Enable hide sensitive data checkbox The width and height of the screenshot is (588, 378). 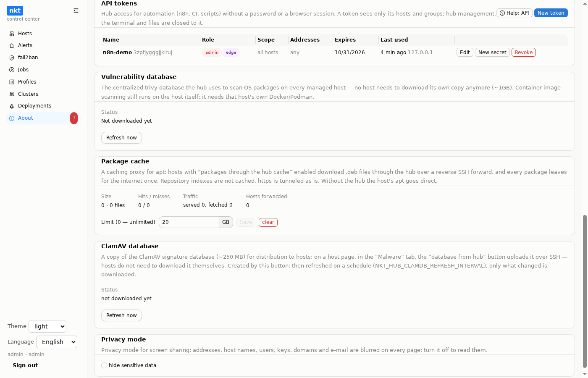(x=104, y=365)
